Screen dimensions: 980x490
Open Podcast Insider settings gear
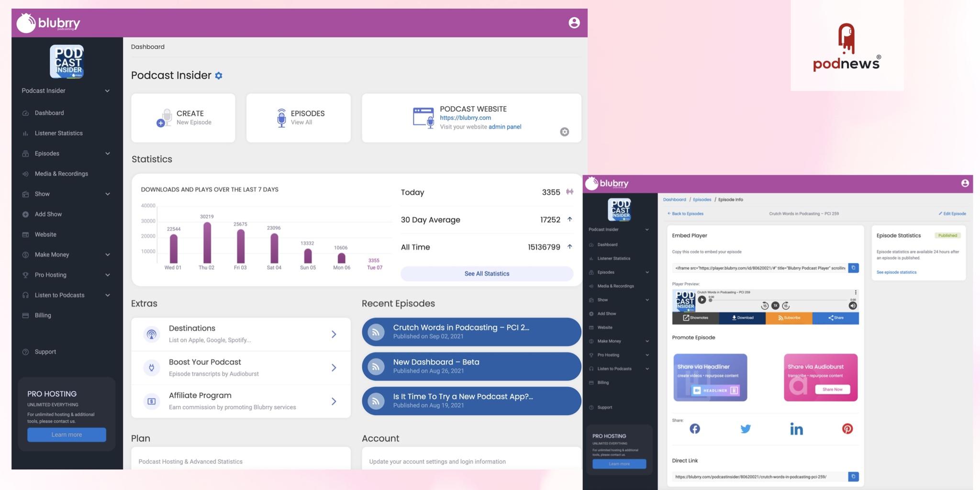point(219,75)
